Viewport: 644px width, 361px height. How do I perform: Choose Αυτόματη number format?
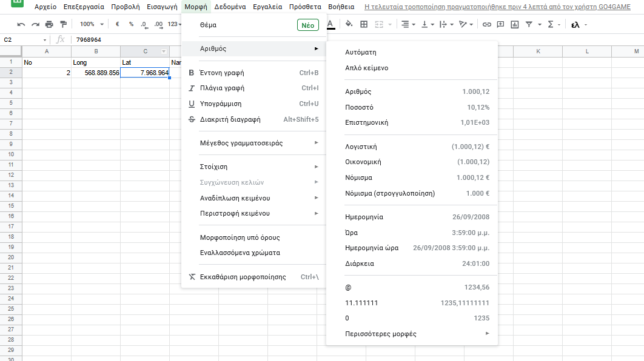point(412,52)
